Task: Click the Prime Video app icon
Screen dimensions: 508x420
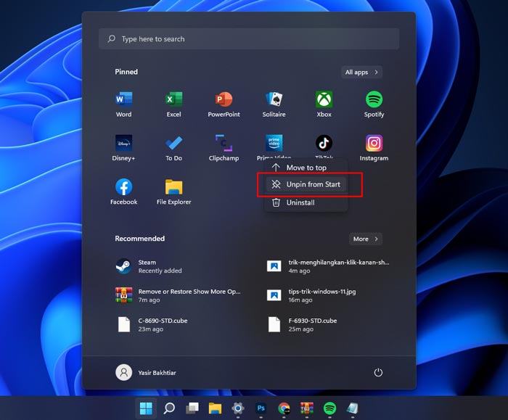Action: (274, 143)
